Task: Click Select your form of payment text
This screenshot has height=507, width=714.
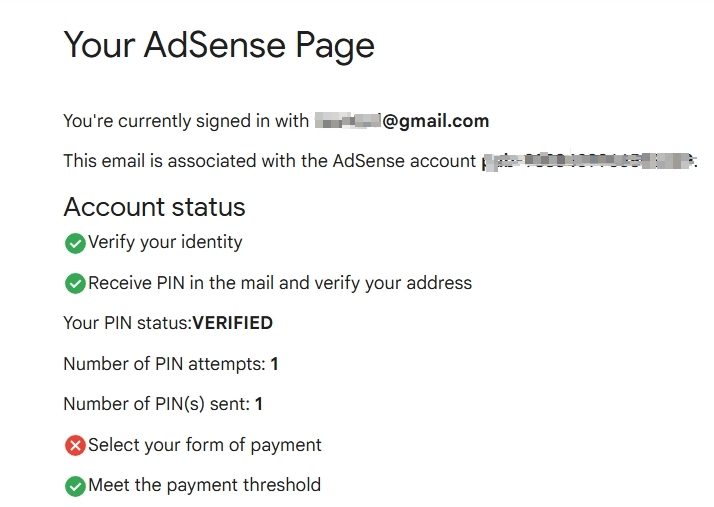Action: pos(204,445)
